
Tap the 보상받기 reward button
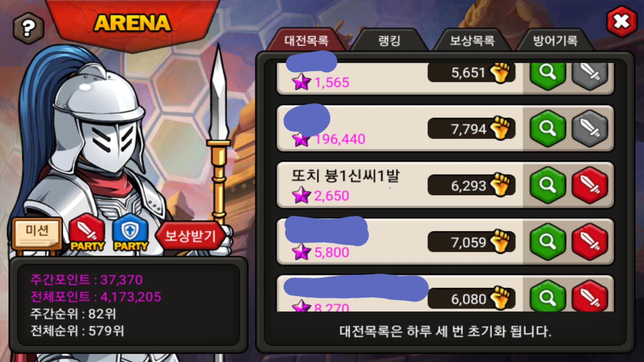pos(190,236)
